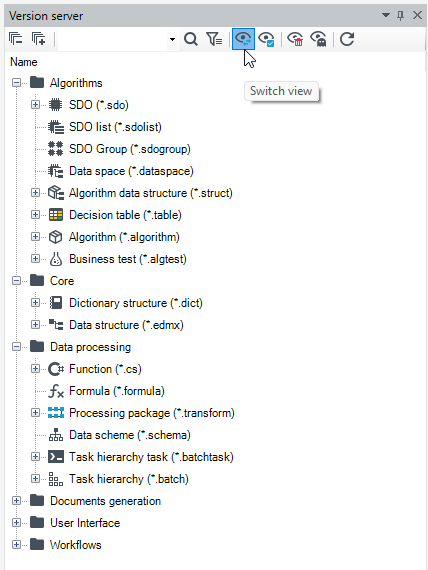Click the Data scheme hierarchy icon
The width and height of the screenshot is (428, 570).
click(56, 435)
